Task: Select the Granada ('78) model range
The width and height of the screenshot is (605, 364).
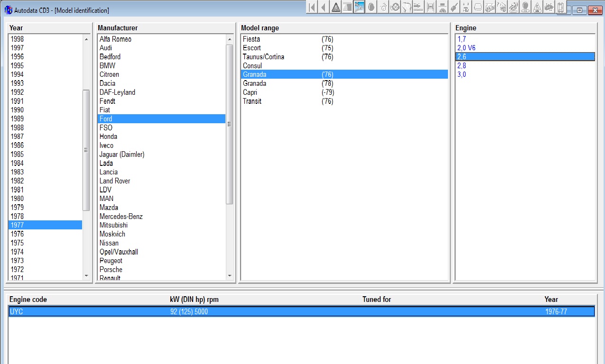Action: pos(344,83)
